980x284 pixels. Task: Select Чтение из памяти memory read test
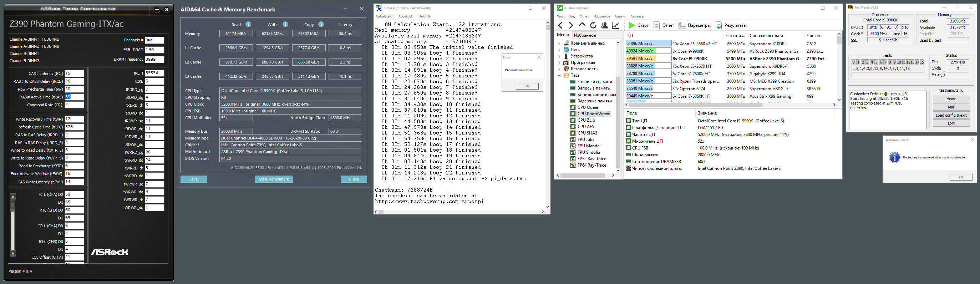[595, 82]
